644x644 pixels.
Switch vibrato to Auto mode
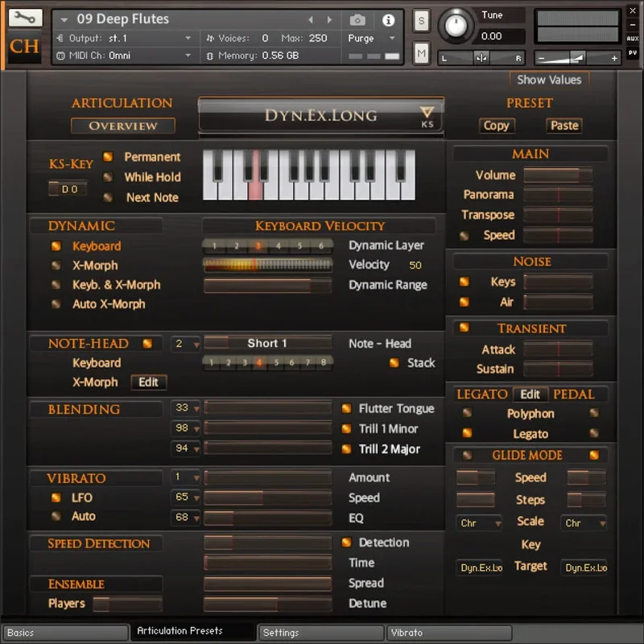pyautogui.click(x=56, y=516)
